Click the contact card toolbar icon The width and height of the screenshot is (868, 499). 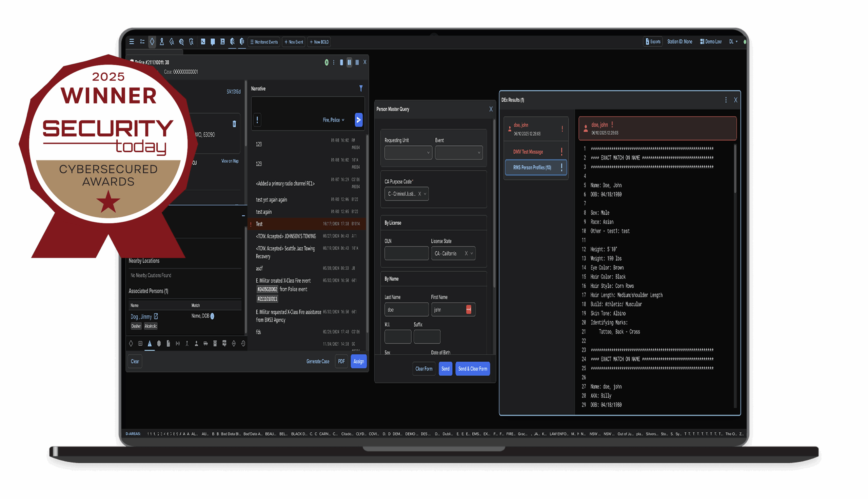tap(222, 42)
